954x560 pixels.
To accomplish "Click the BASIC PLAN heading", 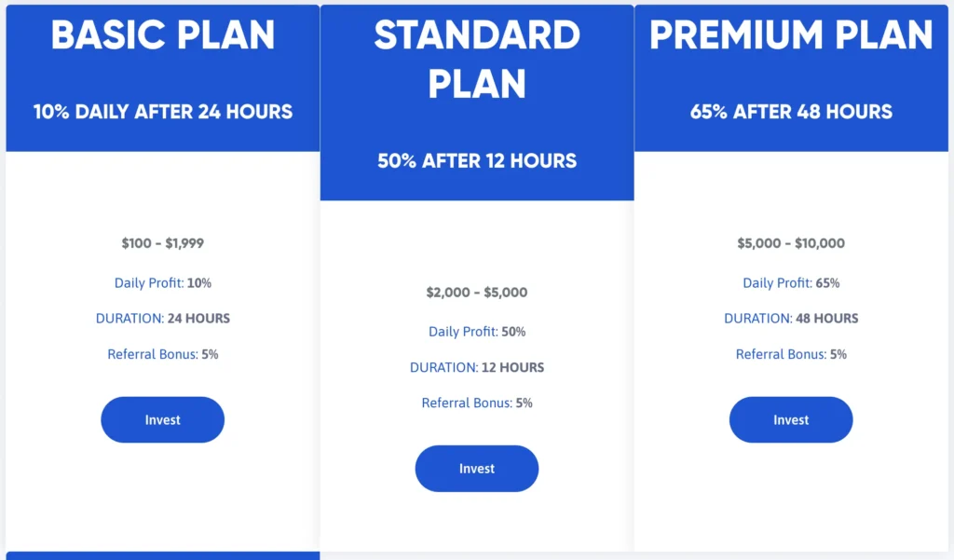I will click(x=163, y=36).
